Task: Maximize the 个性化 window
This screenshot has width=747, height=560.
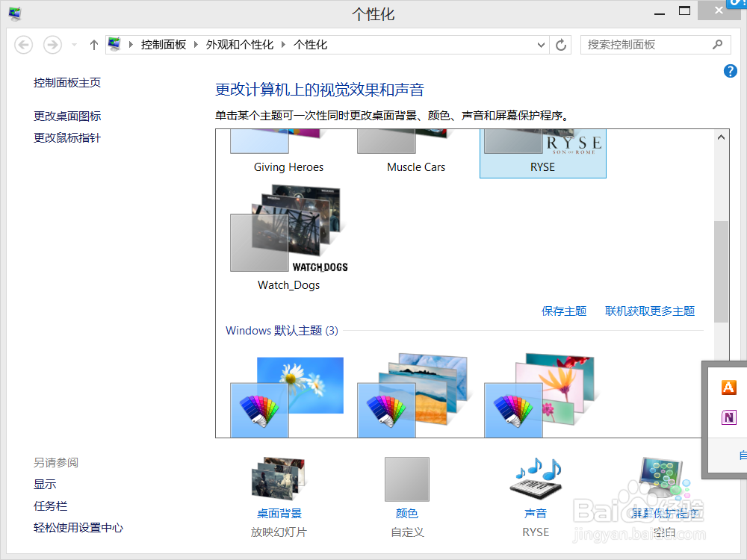Action: tap(684, 11)
